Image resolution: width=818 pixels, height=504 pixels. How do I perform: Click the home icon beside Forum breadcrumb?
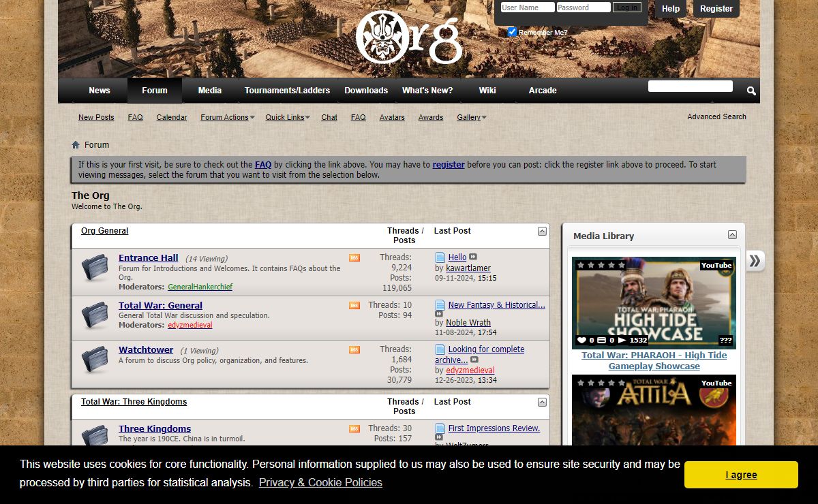(x=76, y=145)
